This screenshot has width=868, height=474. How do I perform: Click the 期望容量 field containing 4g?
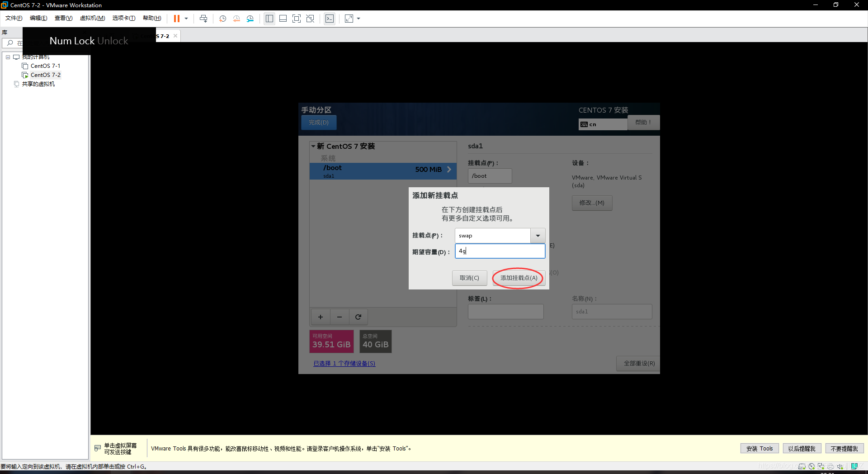[x=500, y=251]
